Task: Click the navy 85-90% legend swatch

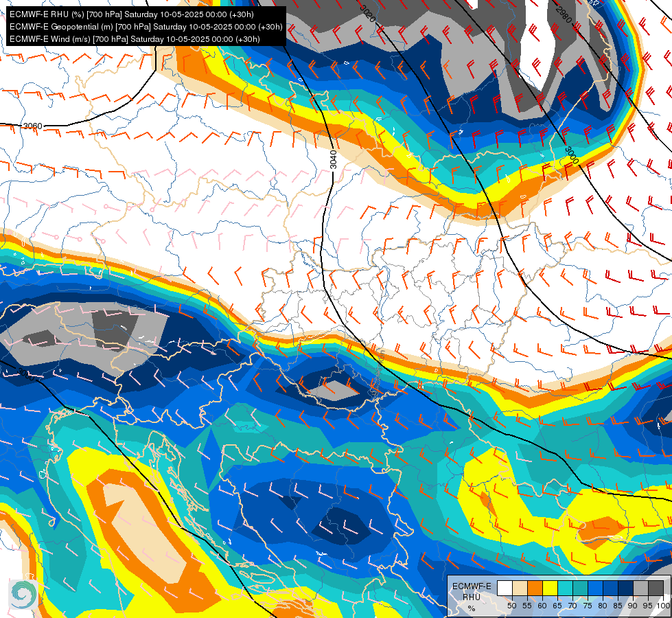Action: click(626, 588)
